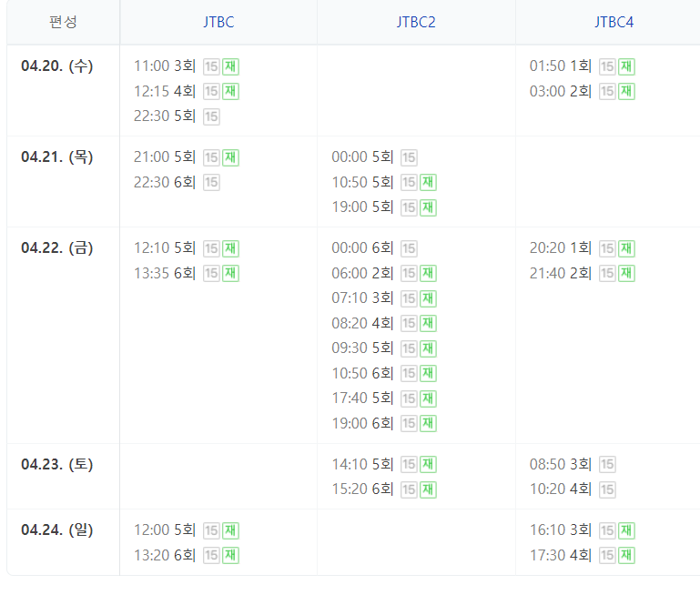Screen dimensions: 700x595
Task: Open the JTBC4 channel header link
Action: click(x=614, y=22)
